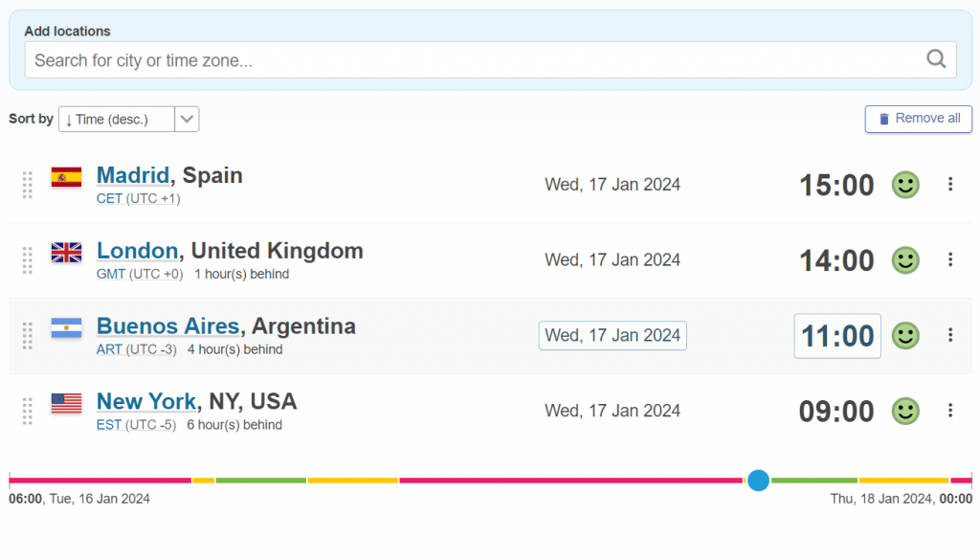Click the Spain flag icon

click(x=66, y=177)
